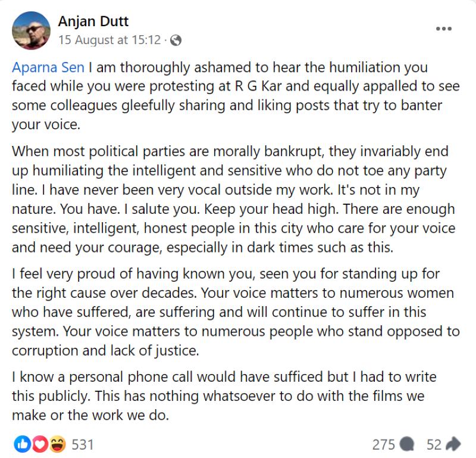Open the tagged Aparna Sen profile link
The image size is (476, 458).
pos(48,68)
